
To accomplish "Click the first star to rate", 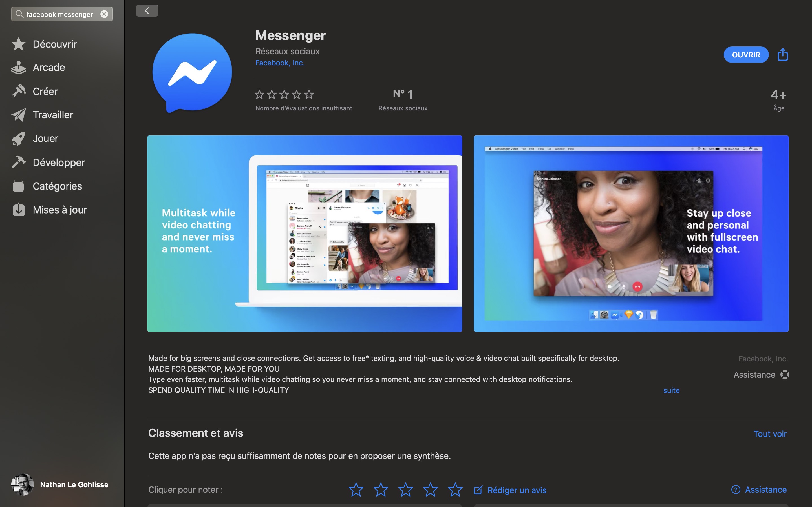I will (x=356, y=490).
